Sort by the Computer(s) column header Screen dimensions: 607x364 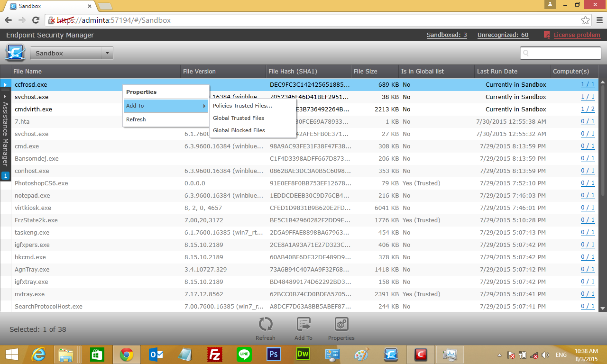click(575, 71)
